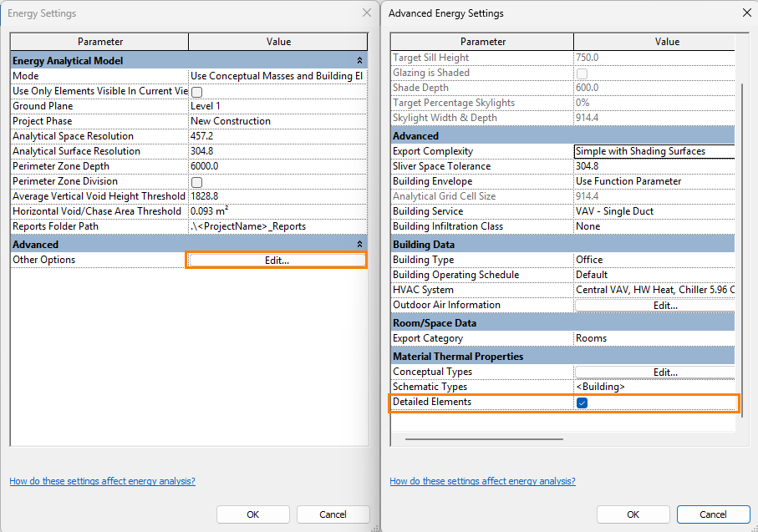Open help link in Advanced Energy Settings

click(x=482, y=481)
